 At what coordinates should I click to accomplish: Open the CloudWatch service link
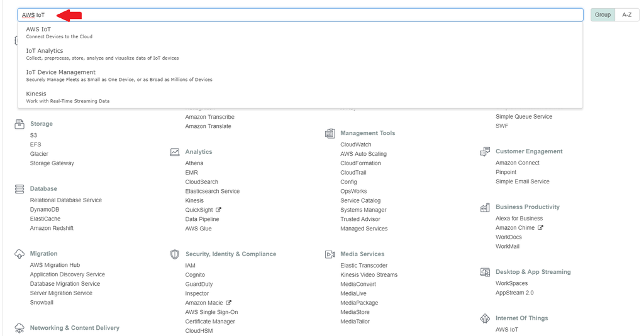tap(355, 144)
